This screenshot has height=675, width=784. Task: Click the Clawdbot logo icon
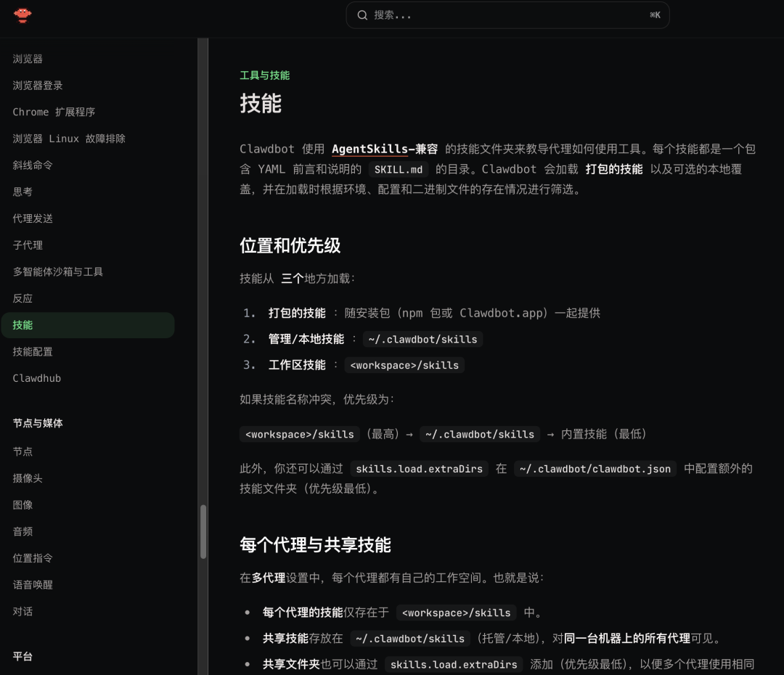coord(23,15)
